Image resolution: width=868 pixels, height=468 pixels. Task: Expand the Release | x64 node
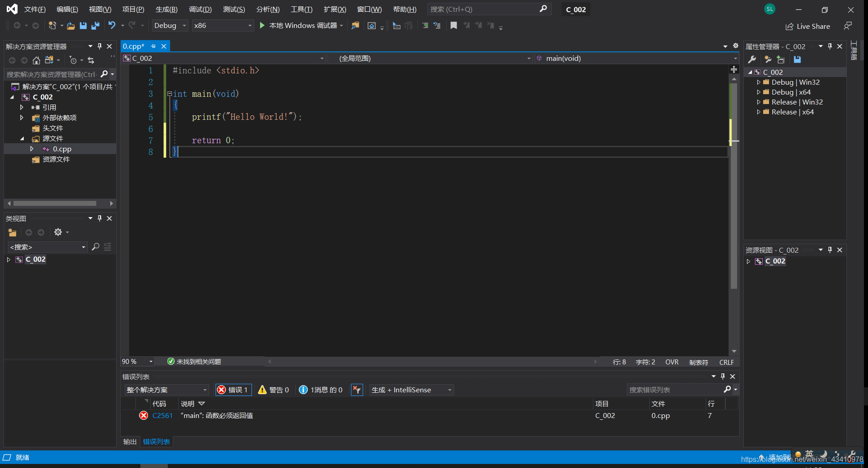[x=758, y=112]
